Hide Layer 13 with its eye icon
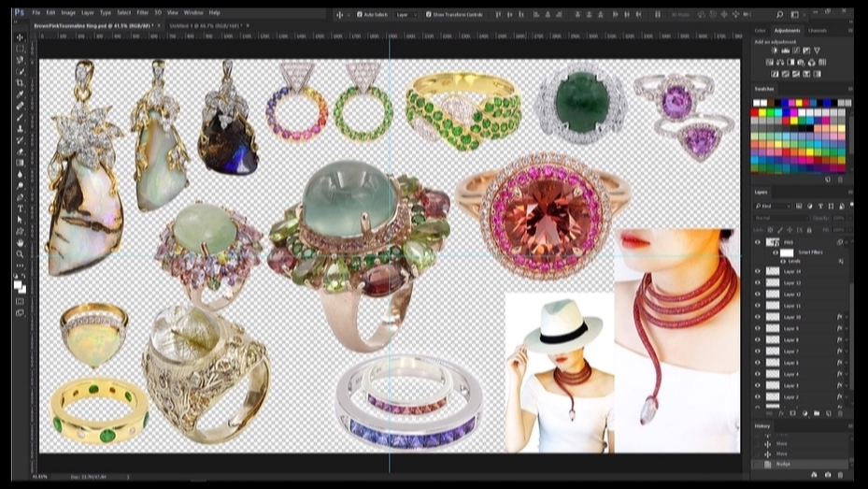 tap(758, 283)
